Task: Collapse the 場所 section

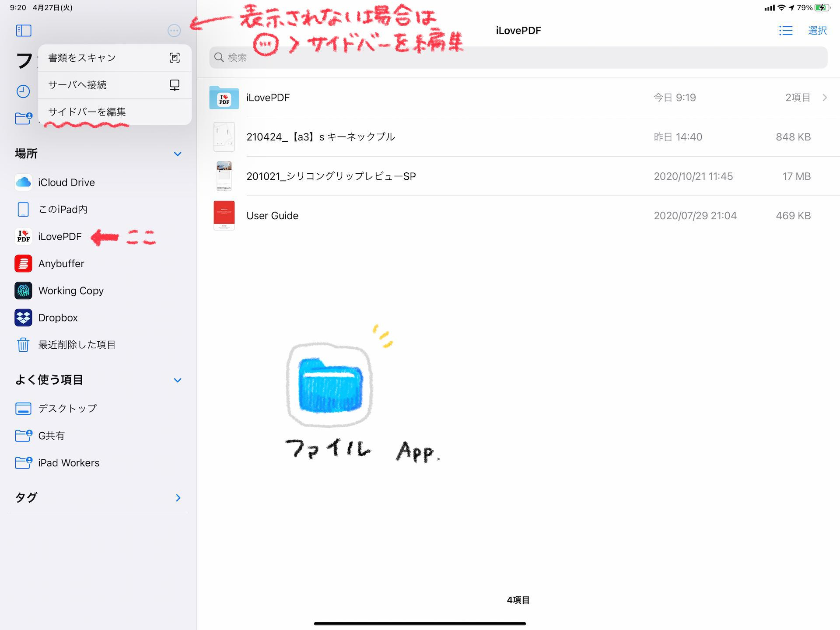Action: (178, 154)
